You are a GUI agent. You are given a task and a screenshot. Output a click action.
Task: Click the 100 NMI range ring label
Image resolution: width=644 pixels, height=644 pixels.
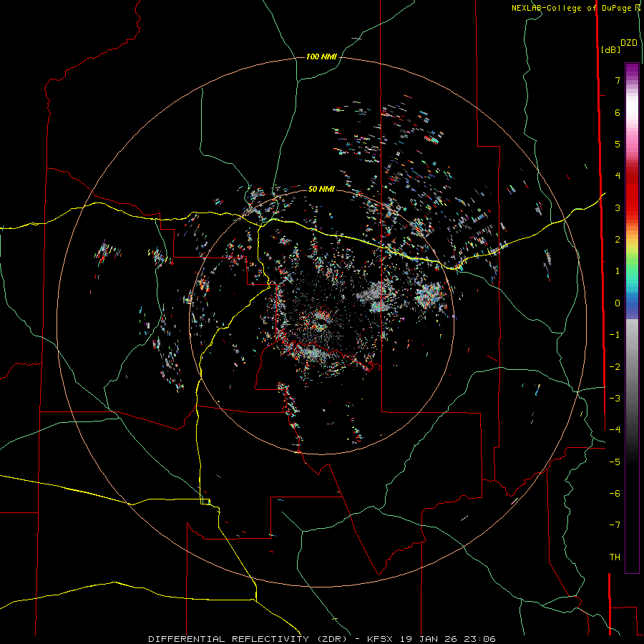coord(321,57)
